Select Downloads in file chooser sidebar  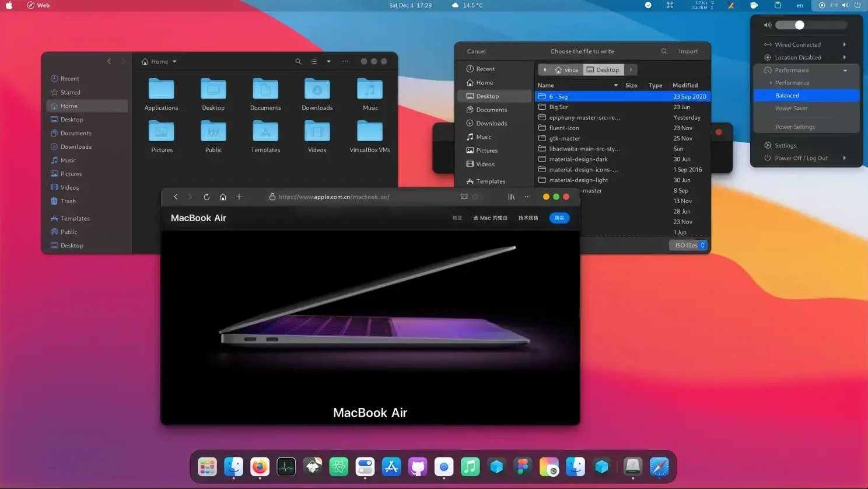491,124
